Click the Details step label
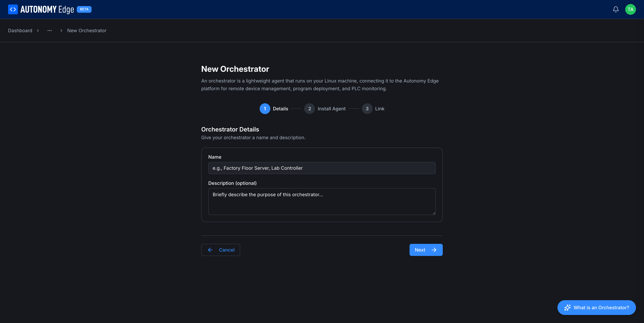The width and height of the screenshot is (644, 323). (x=281, y=109)
